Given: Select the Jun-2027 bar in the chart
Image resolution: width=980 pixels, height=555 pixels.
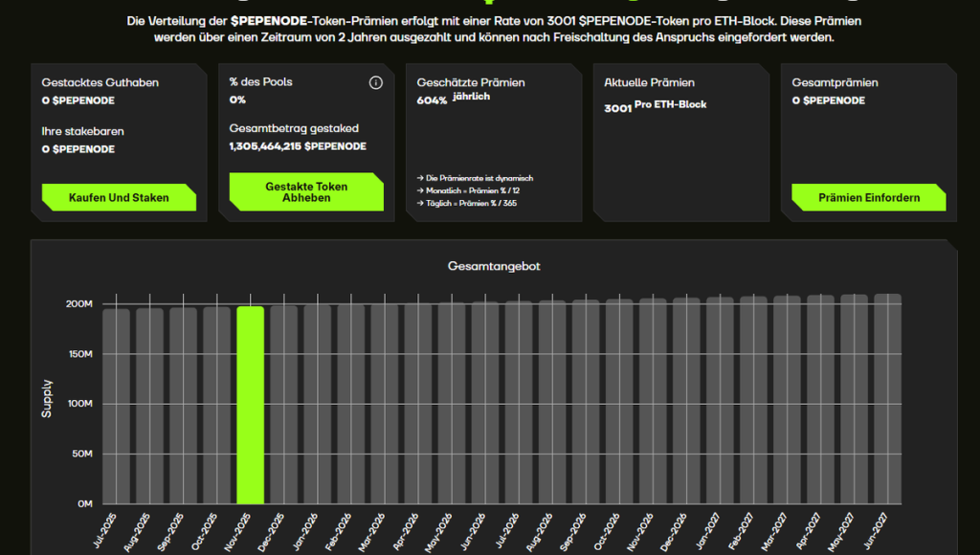Looking at the screenshot, I should pos(887,398).
